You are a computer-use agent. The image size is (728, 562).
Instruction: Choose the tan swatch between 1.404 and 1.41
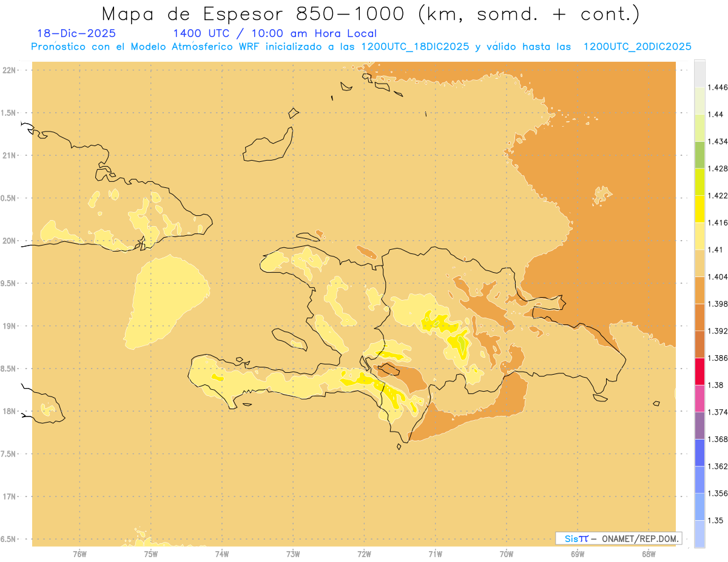[699, 263]
